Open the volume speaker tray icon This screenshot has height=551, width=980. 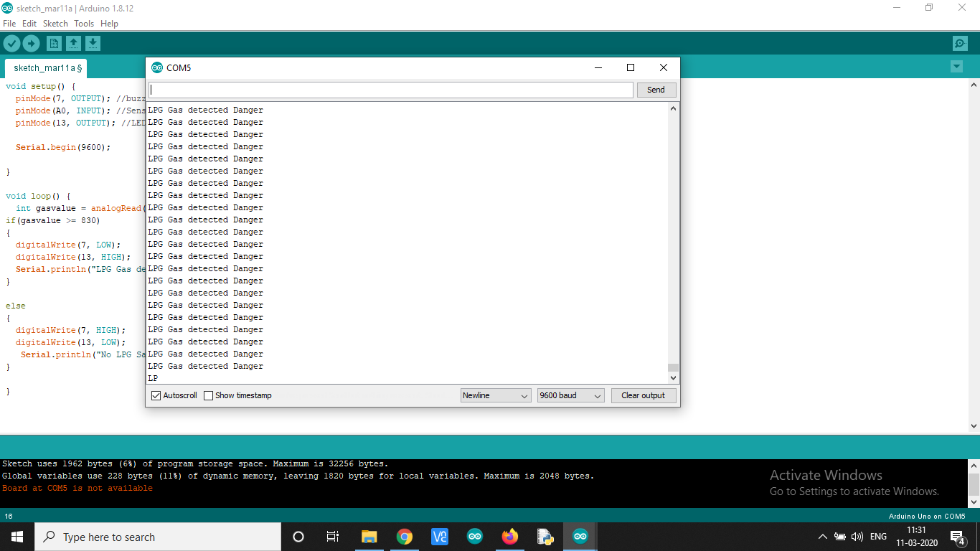pyautogui.click(x=857, y=537)
